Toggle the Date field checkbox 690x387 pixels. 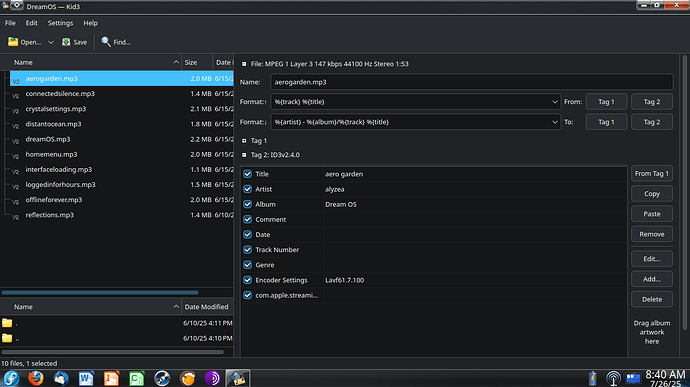click(x=247, y=235)
